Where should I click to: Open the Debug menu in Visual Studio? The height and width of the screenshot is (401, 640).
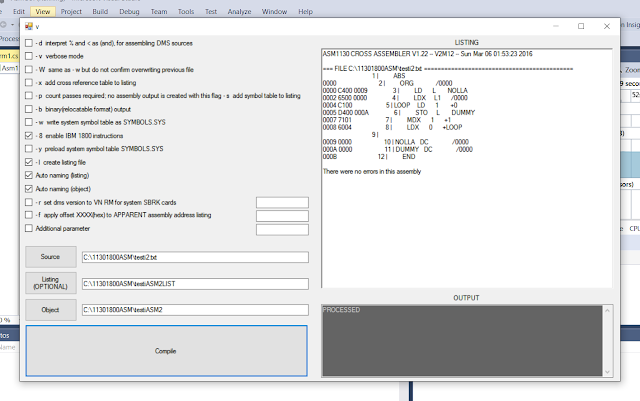129,11
